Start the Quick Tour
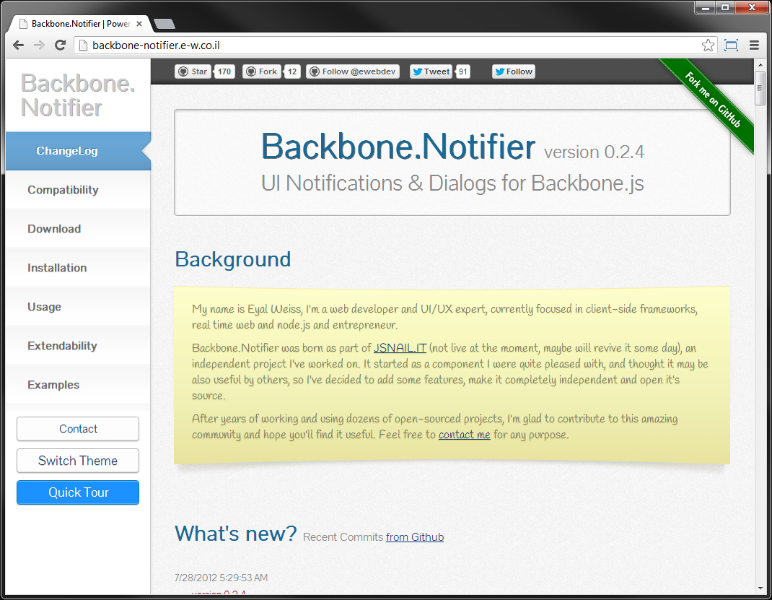772x600 pixels. coord(78,492)
